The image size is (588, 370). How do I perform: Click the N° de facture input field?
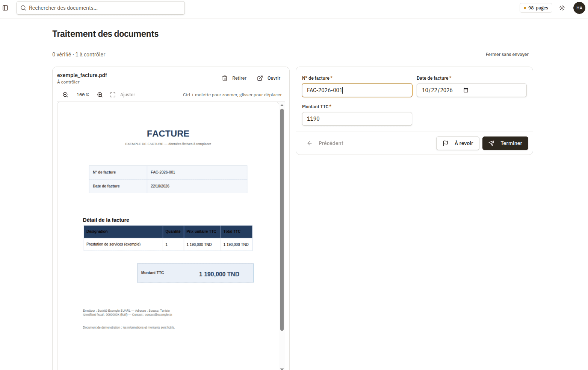click(x=357, y=90)
